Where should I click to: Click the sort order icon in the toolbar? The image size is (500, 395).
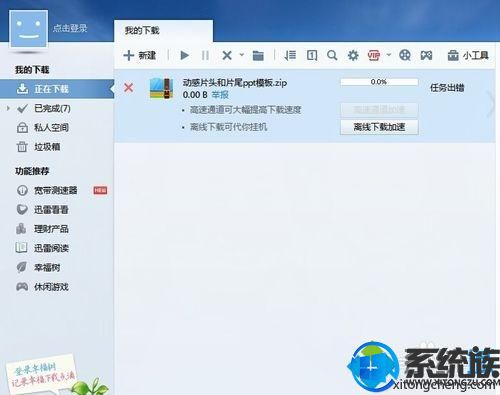[290, 55]
